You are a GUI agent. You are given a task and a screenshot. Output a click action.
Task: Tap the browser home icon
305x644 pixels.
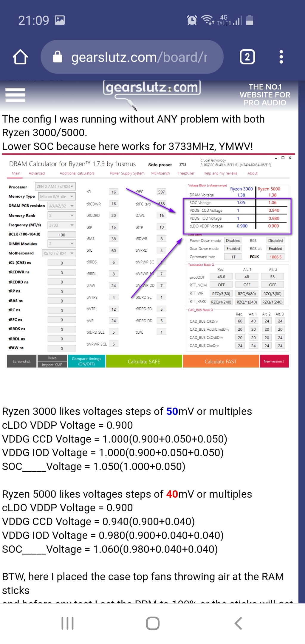point(20,57)
